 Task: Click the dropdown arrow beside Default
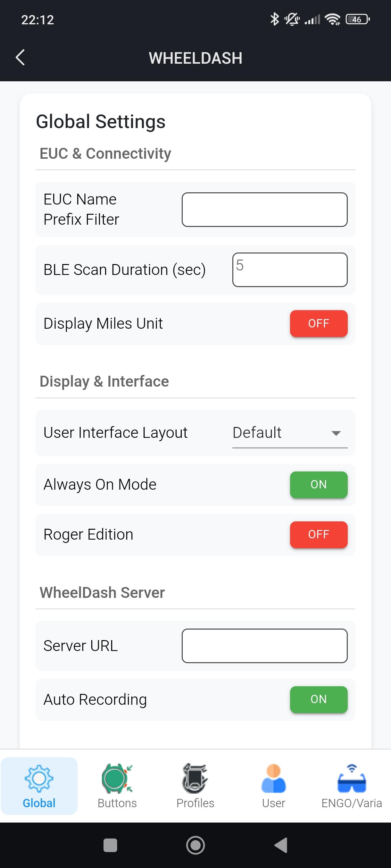[336, 433]
